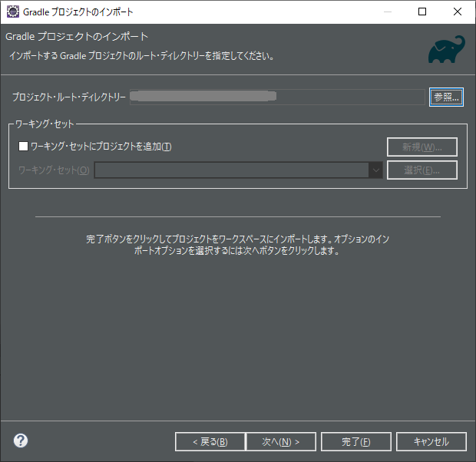Screen dimensions: 476x462
Task: Click the 参照... browse button
Action: 446,97
